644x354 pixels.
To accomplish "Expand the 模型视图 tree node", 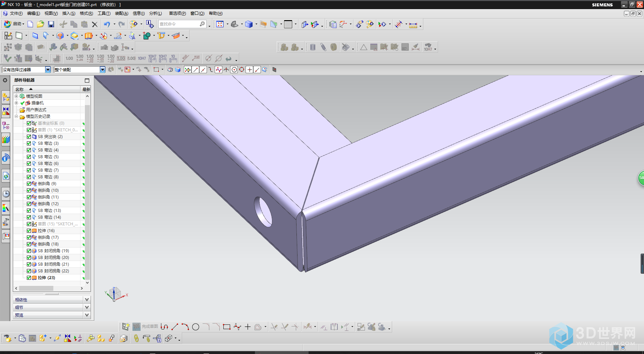I will point(16,96).
